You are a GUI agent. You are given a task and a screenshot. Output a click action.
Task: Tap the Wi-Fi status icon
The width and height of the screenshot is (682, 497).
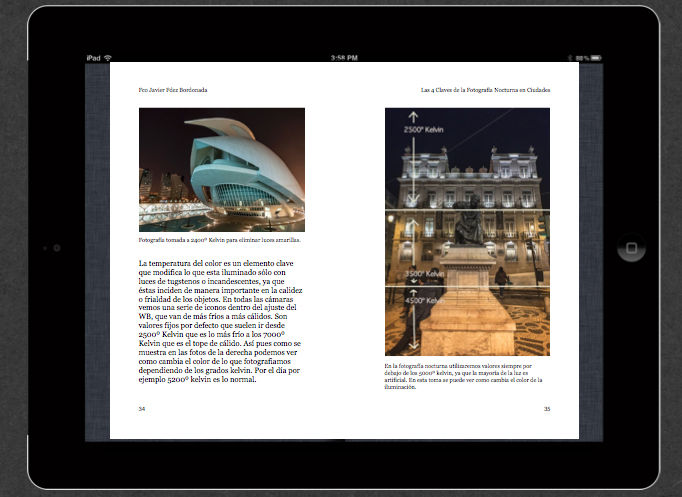108,58
